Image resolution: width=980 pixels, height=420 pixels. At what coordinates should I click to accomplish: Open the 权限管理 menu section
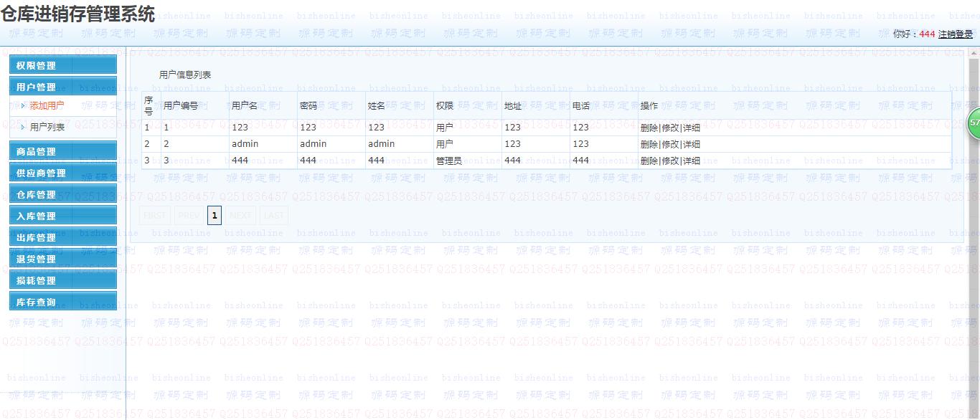point(62,65)
